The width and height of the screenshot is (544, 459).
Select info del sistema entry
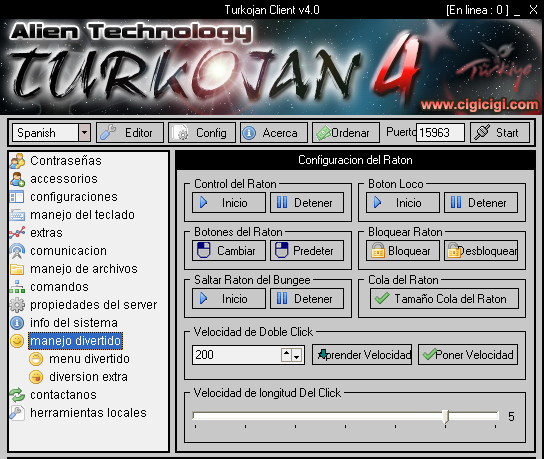point(74,323)
